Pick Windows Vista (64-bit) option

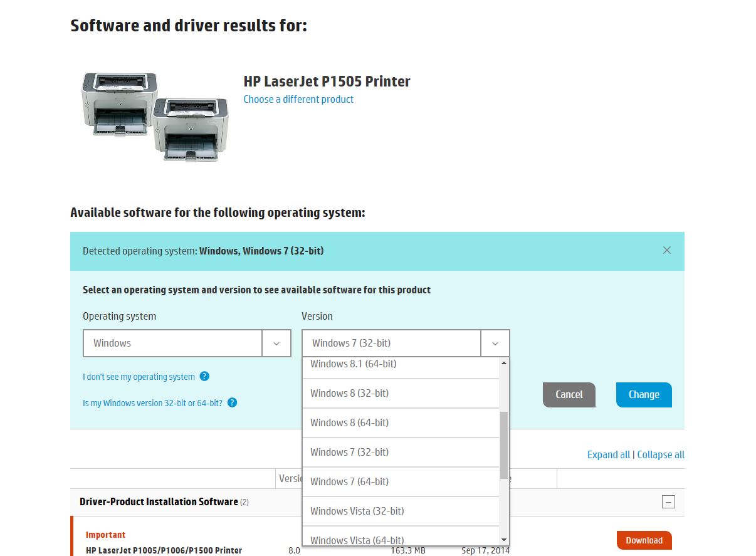coord(401,536)
